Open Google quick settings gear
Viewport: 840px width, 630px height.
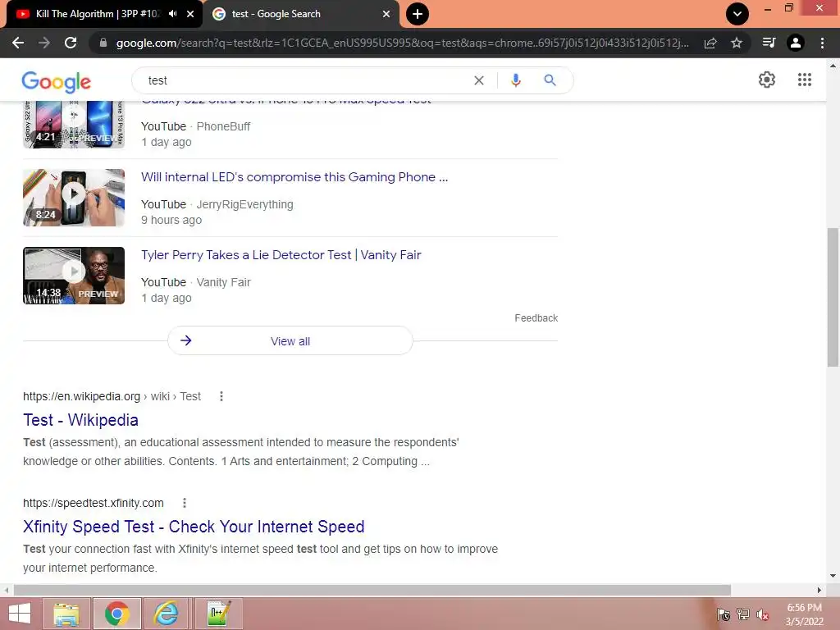coord(767,80)
